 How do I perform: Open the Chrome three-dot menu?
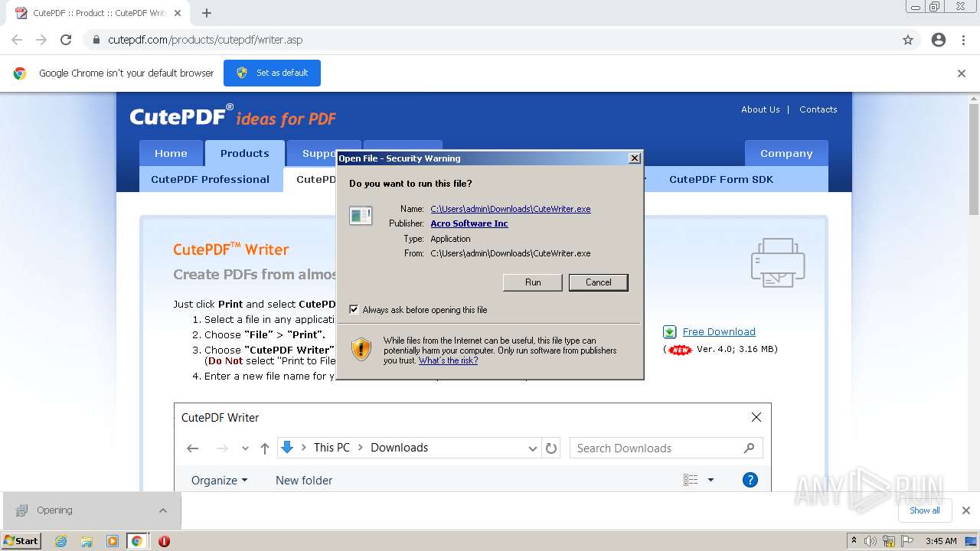point(963,40)
